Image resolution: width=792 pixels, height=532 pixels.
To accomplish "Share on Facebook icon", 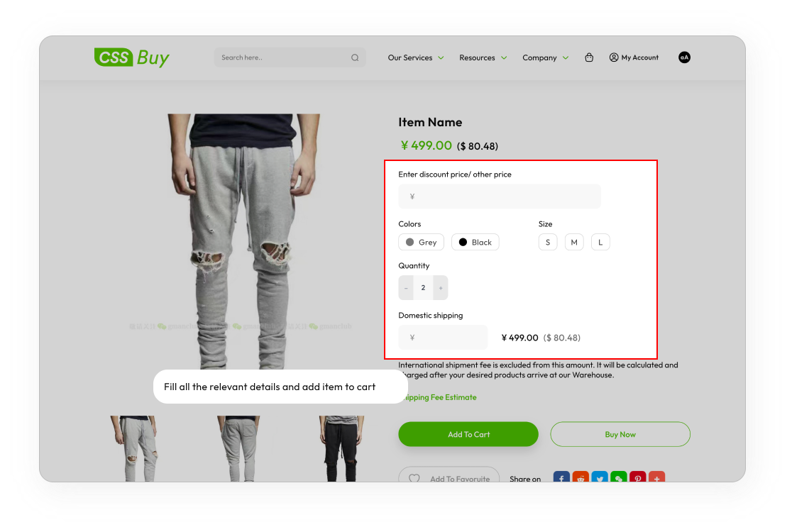I will [561, 477].
